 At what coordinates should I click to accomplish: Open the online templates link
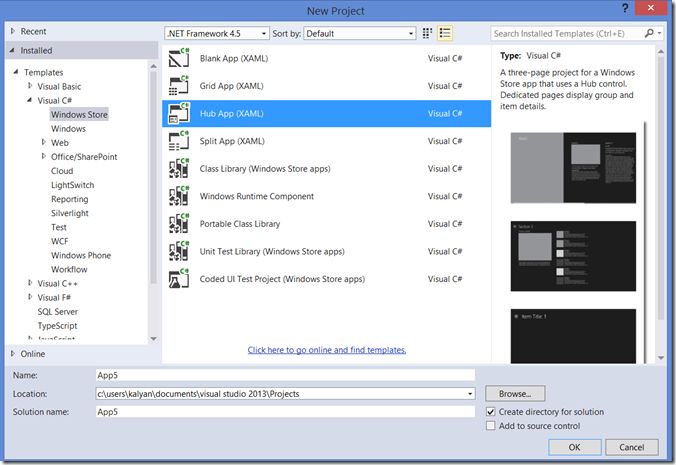click(x=327, y=350)
